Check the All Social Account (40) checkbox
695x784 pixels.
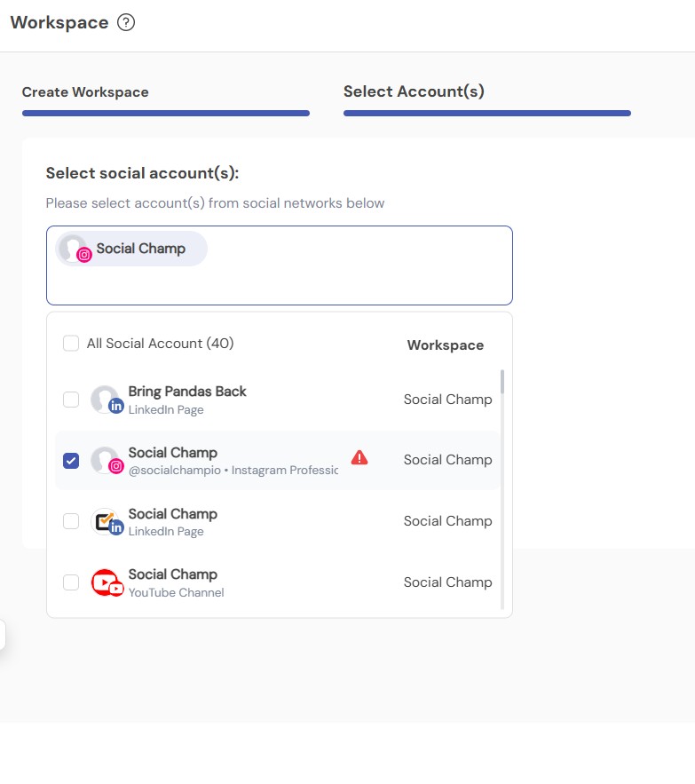71,344
